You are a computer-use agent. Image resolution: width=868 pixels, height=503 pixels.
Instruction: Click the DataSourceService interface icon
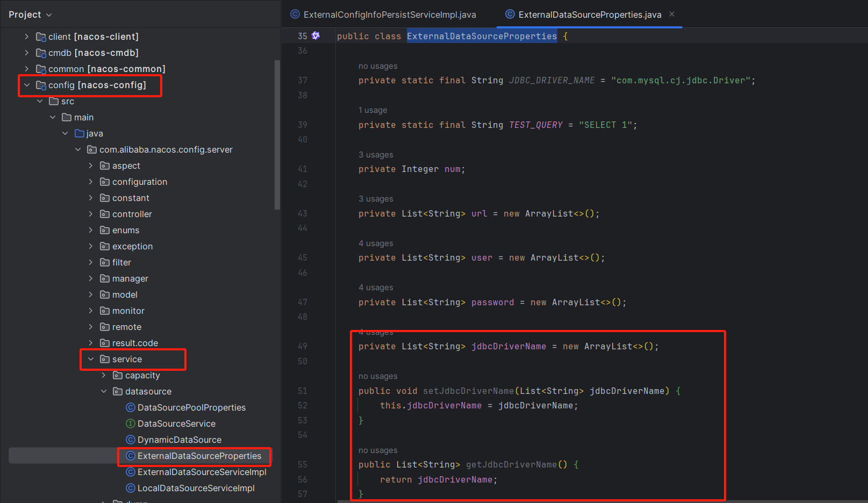[x=130, y=423]
